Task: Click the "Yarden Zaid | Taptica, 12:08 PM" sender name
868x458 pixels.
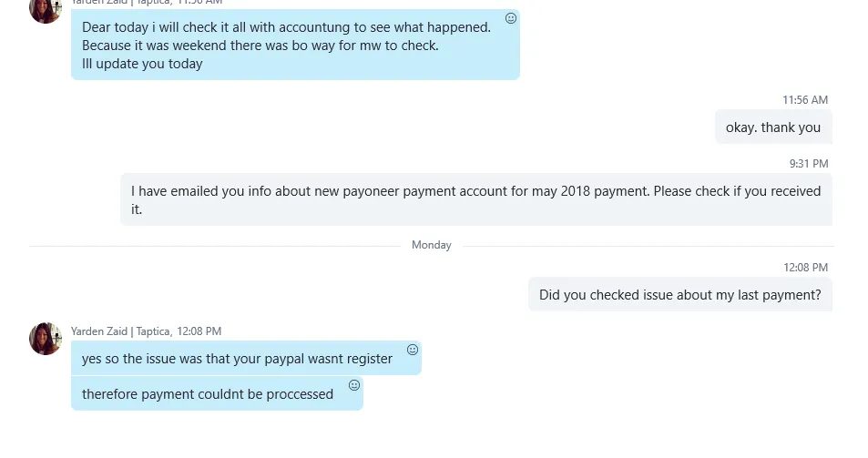Action: pyautogui.click(x=146, y=331)
